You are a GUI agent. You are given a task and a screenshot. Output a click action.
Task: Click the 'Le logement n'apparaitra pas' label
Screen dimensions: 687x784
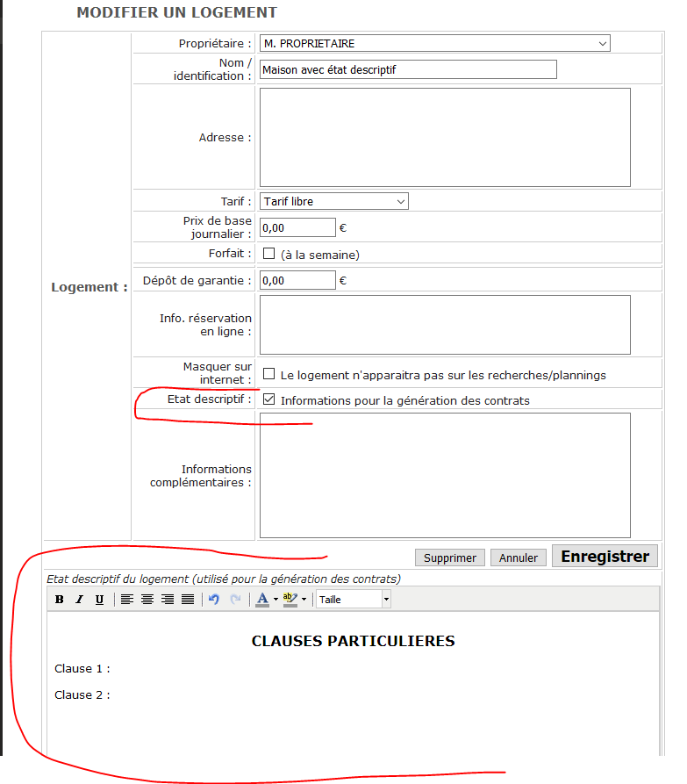(443, 375)
